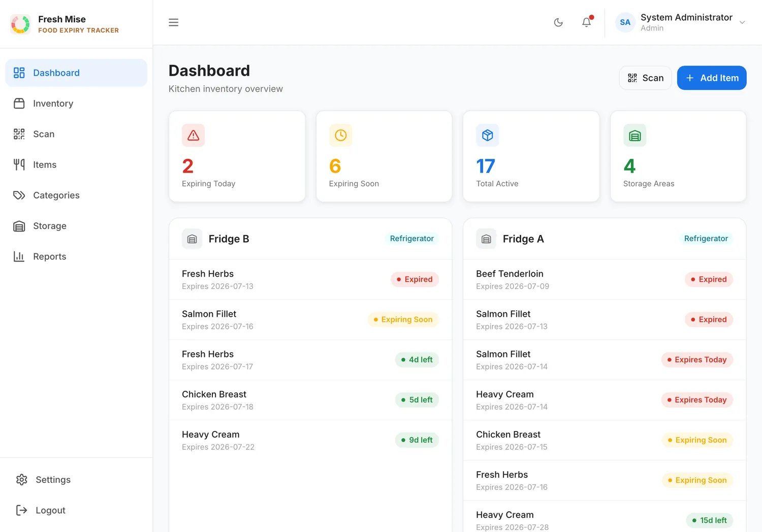The image size is (762, 532).
Task: Select Heavy Cream expiring 2026-07-22
Action: (x=310, y=440)
